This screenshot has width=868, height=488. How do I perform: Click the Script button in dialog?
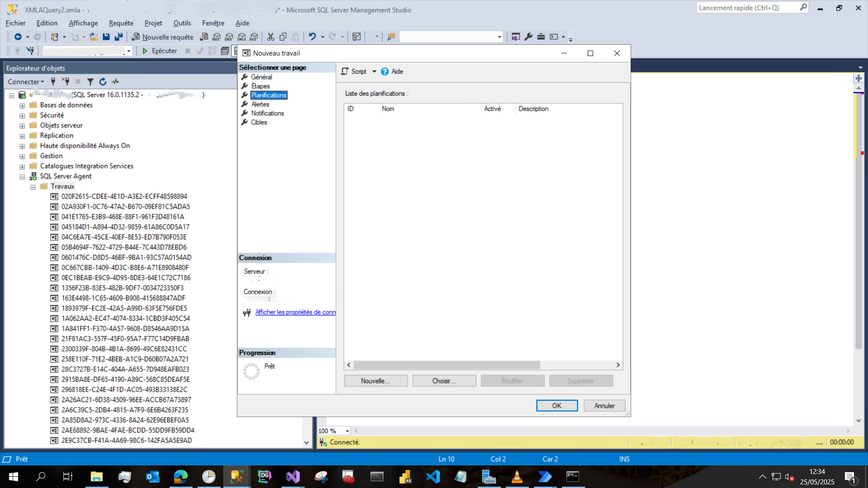click(354, 71)
